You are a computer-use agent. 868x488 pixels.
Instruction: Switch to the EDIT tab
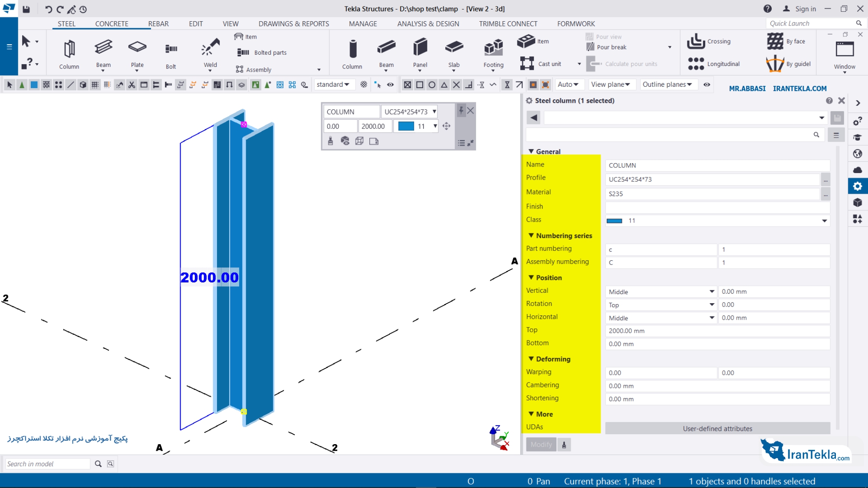click(196, 24)
